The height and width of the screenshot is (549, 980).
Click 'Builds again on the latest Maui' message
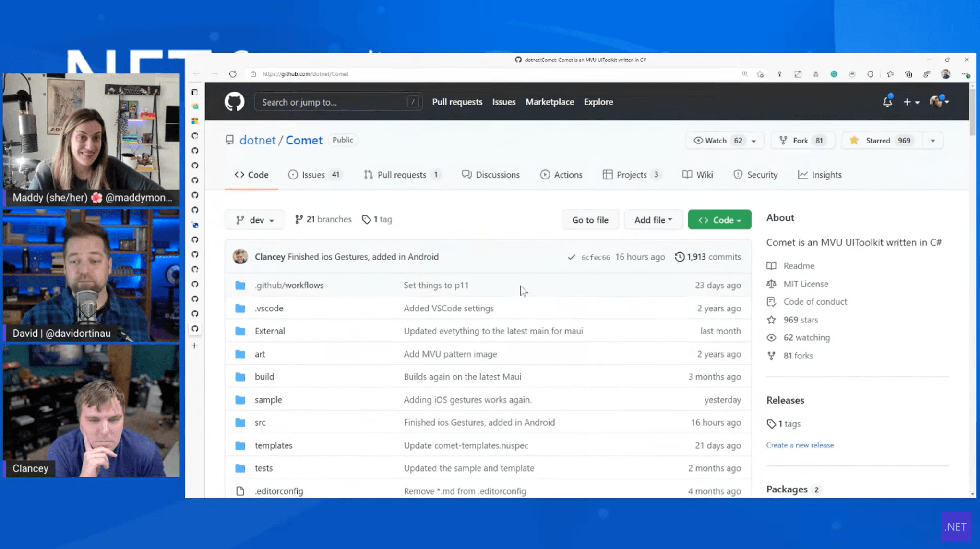click(x=462, y=377)
